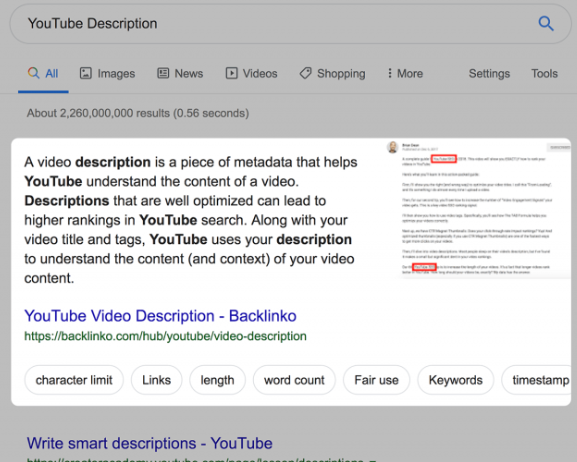Open the Images results tab

tap(107, 73)
